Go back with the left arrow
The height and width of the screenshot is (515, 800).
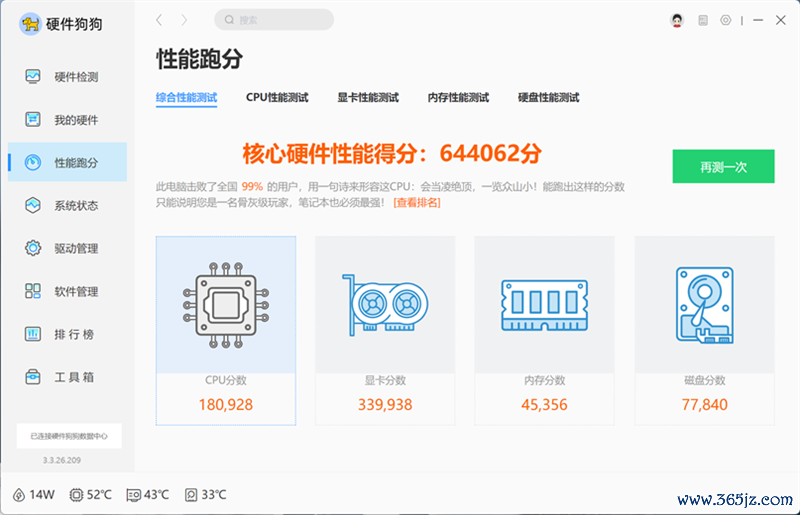[x=159, y=20]
